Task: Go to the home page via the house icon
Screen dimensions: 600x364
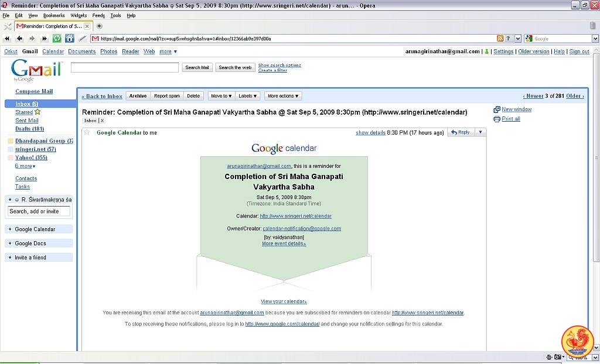Action: tap(69, 38)
